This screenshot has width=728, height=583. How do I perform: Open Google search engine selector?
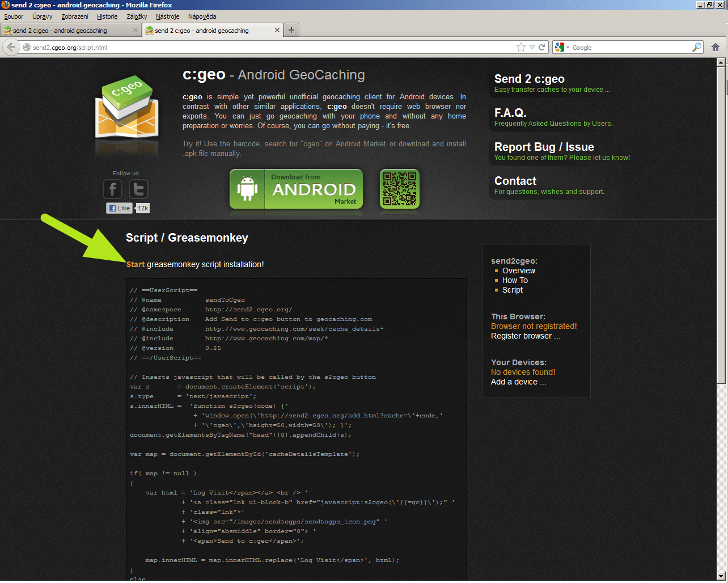(x=562, y=48)
